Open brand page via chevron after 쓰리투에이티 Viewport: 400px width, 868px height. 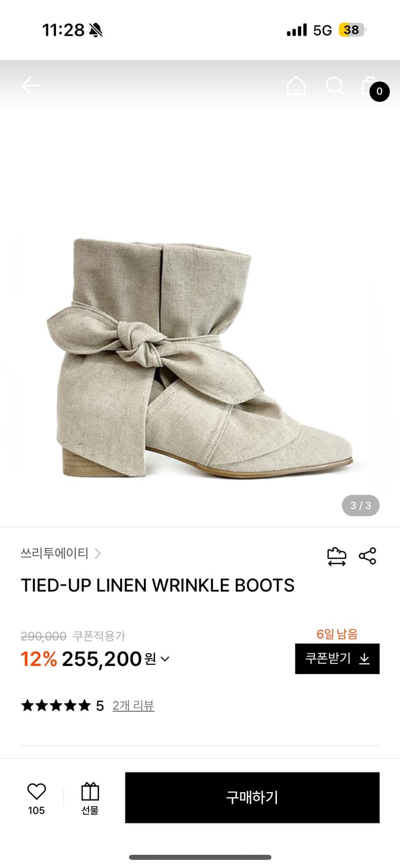(x=98, y=554)
